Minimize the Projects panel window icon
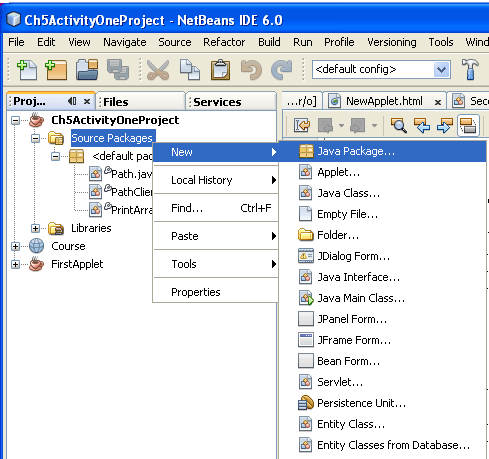The width and height of the screenshot is (489, 459). (x=72, y=101)
